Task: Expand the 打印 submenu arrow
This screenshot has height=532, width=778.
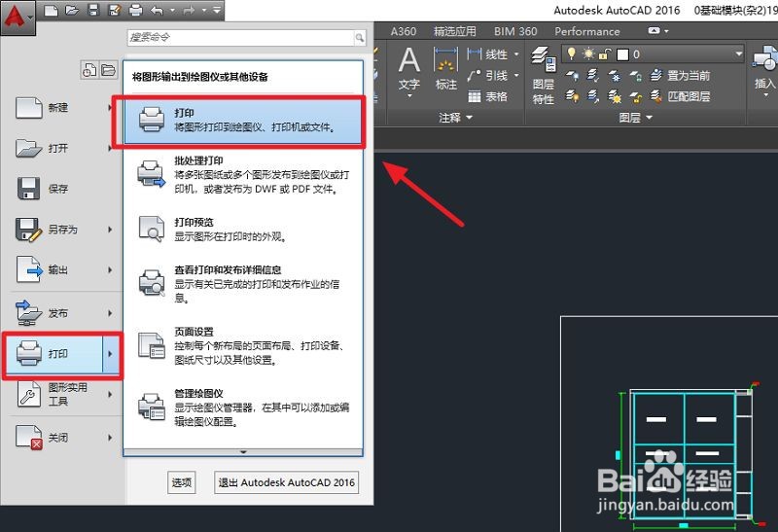Action: click(111, 354)
